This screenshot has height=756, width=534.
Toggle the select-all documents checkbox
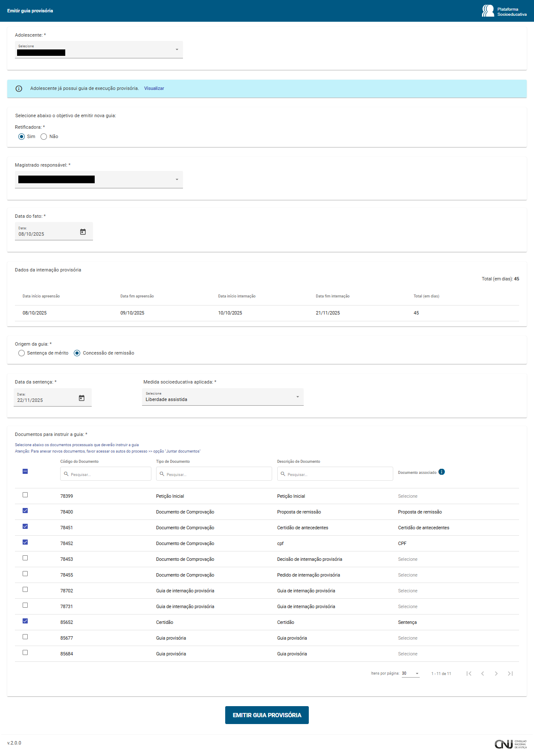tap(25, 471)
